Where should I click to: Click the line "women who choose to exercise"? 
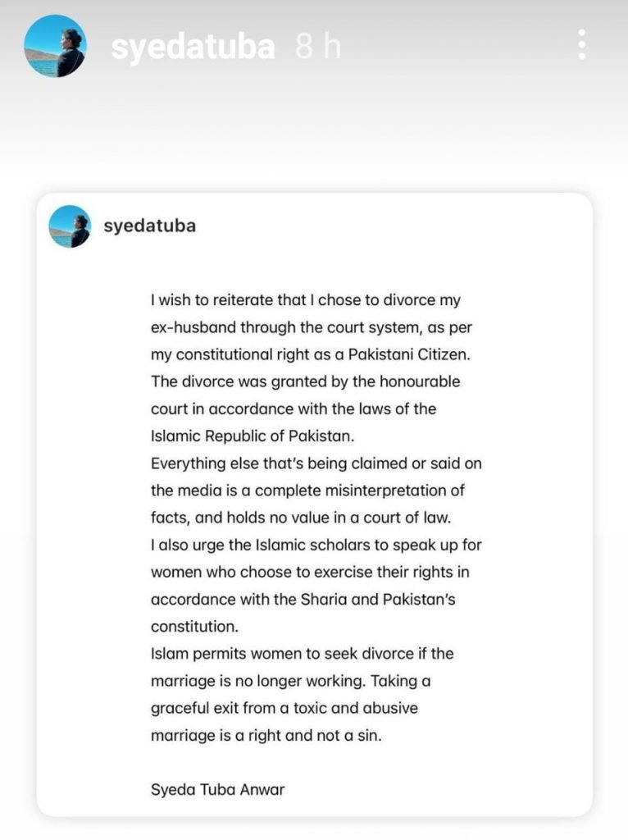click(x=310, y=573)
